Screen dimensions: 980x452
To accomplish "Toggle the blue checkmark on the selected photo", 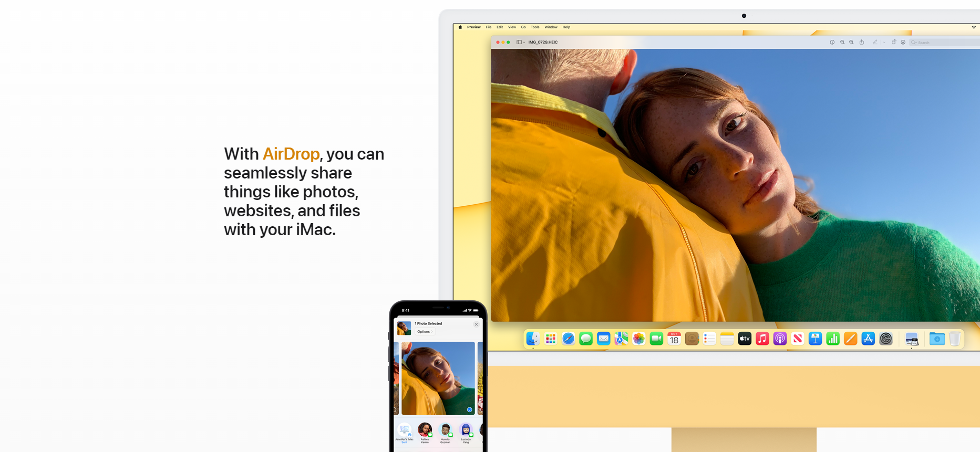I will point(469,409).
